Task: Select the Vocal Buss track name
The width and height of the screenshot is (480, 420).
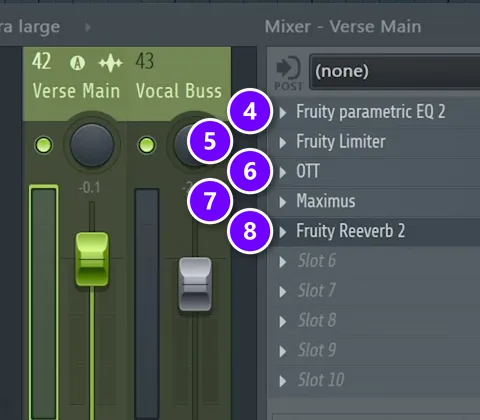Action: coord(179,91)
